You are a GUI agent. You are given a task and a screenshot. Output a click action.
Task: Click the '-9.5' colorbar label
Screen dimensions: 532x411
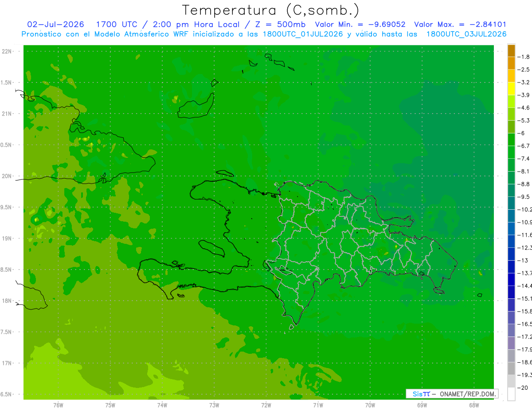tap(524, 196)
